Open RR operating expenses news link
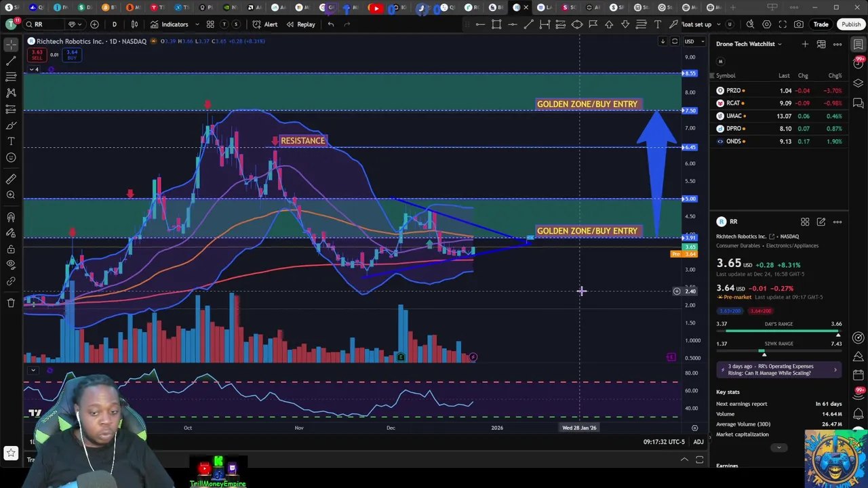The height and width of the screenshot is (488, 868). pyautogui.click(x=778, y=369)
